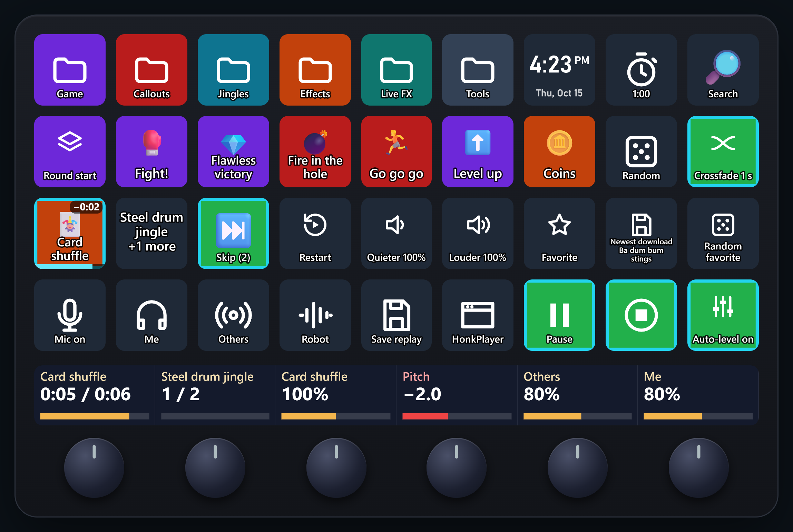Play the Coins sound

click(559, 151)
